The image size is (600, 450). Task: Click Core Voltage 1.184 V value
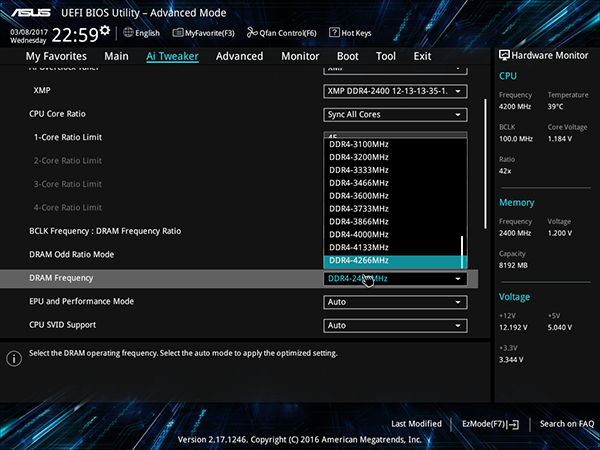coord(560,139)
